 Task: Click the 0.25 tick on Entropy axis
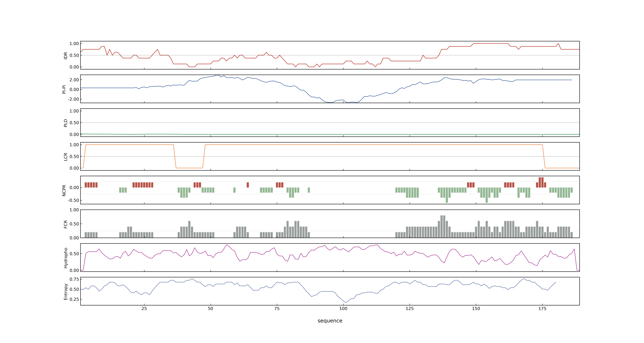(74, 299)
